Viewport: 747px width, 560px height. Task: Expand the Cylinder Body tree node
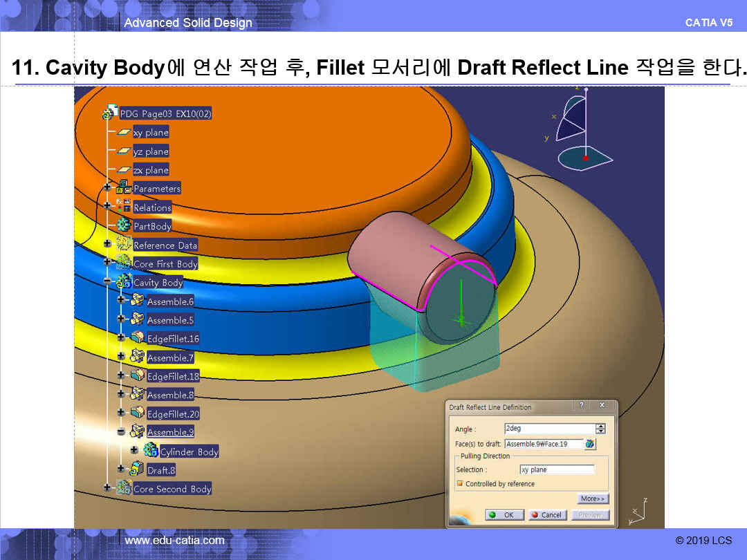(x=134, y=450)
